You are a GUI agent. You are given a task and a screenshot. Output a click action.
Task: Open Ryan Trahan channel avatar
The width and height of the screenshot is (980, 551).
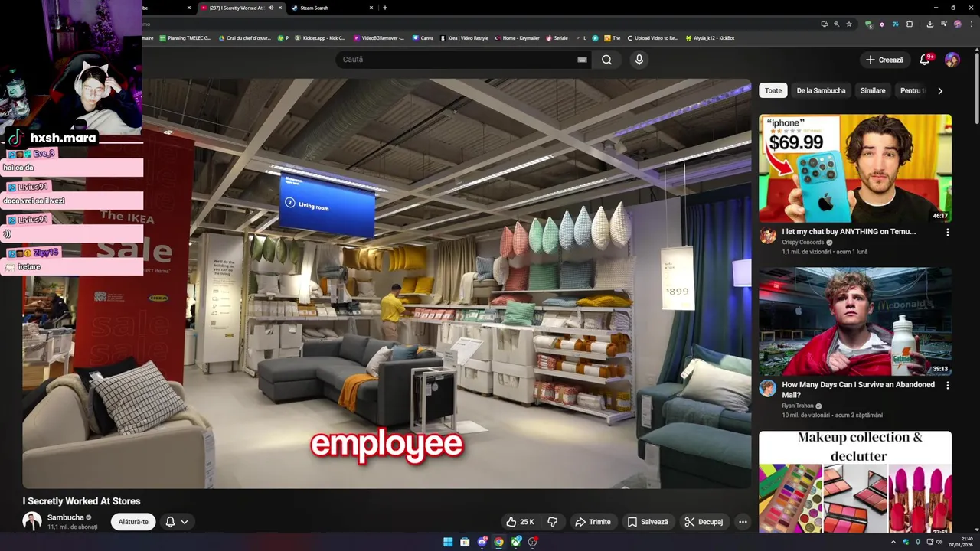point(768,388)
